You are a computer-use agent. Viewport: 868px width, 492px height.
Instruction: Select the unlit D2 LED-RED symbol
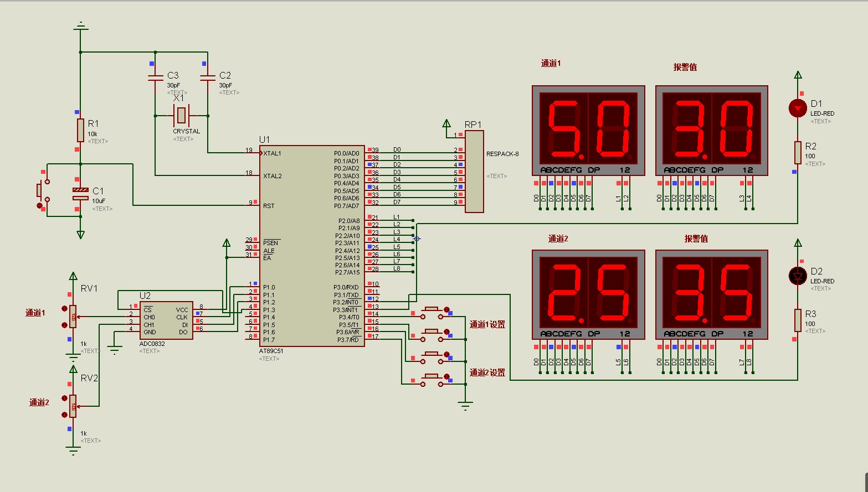pos(798,276)
